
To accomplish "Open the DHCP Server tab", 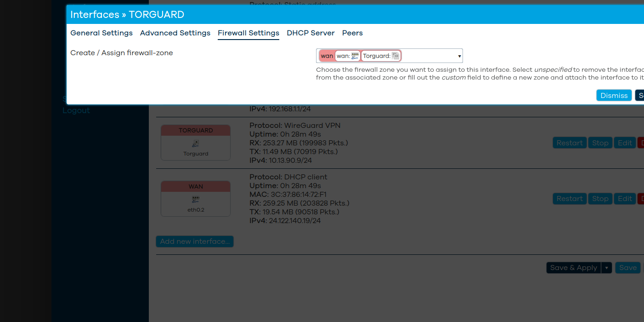I will click(x=311, y=33).
